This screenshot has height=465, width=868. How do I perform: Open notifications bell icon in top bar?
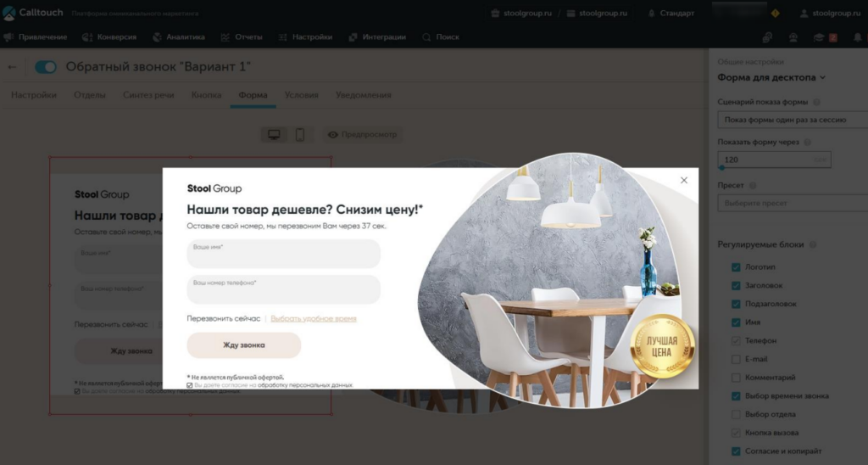click(858, 37)
